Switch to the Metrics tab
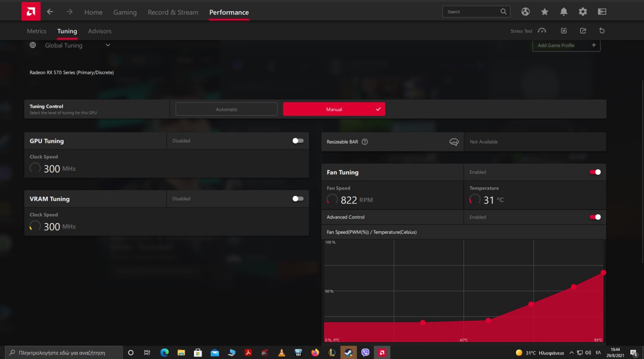This screenshot has height=359, width=644. [x=37, y=31]
